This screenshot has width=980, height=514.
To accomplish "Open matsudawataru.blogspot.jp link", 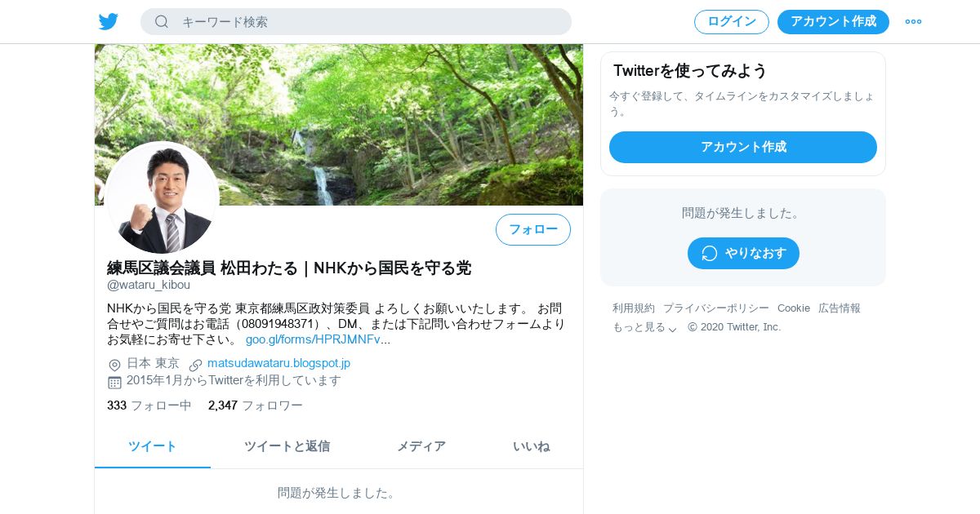I will (278, 363).
